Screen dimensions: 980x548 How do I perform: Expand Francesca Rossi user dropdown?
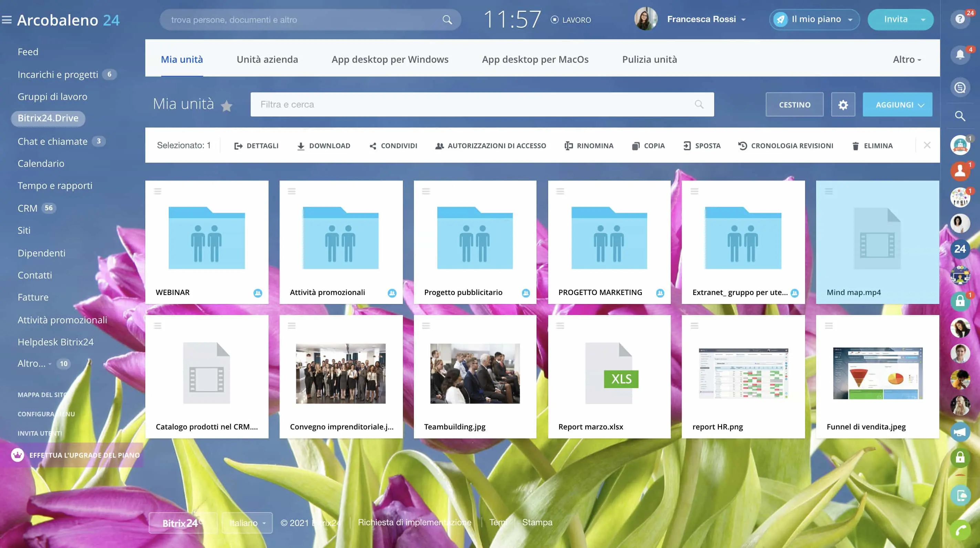(x=744, y=20)
